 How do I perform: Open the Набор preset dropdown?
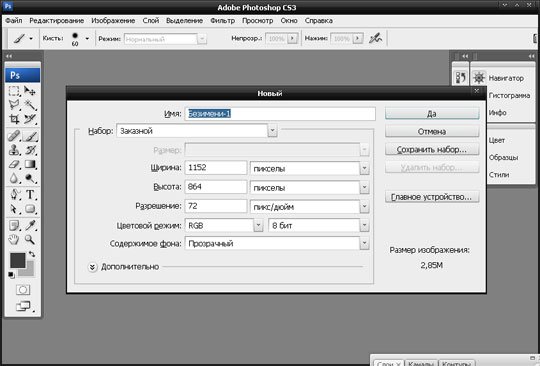(272, 131)
